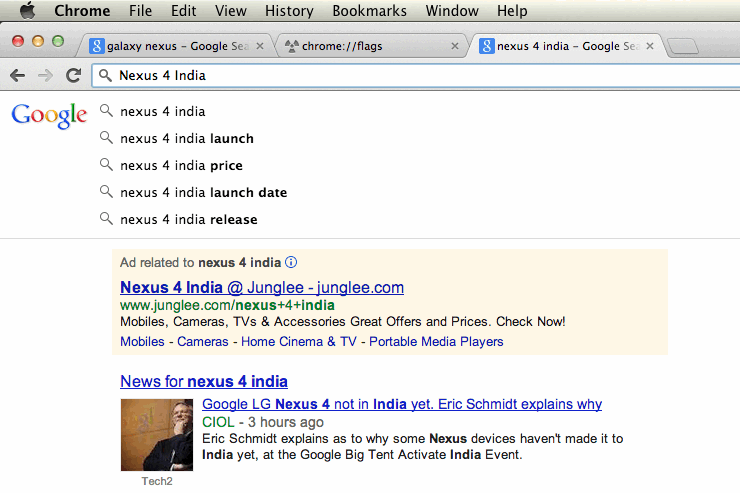Switch to the galaxy nexus search tab
This screenshot has width=740, height=493.
(x=177, y=46)
